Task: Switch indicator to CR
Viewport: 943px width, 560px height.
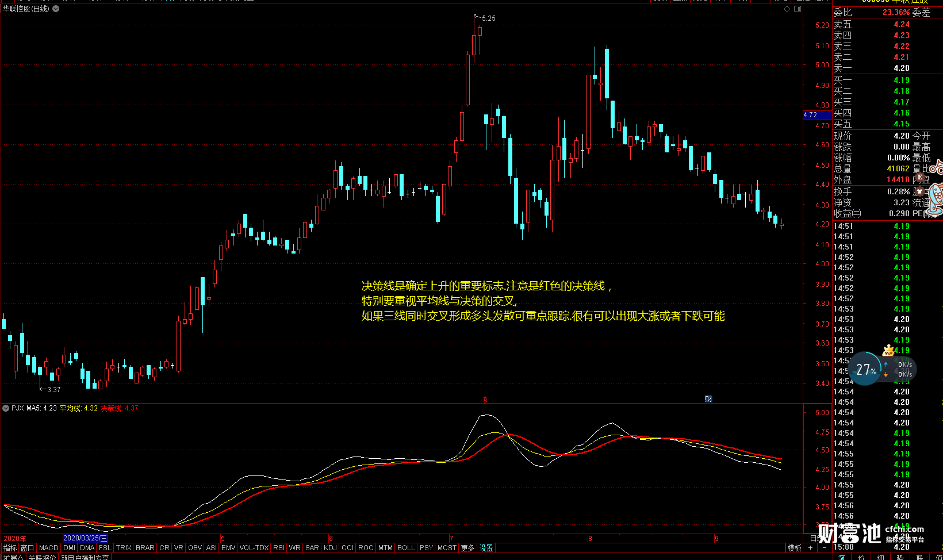Action: click(x=164, y=548)
